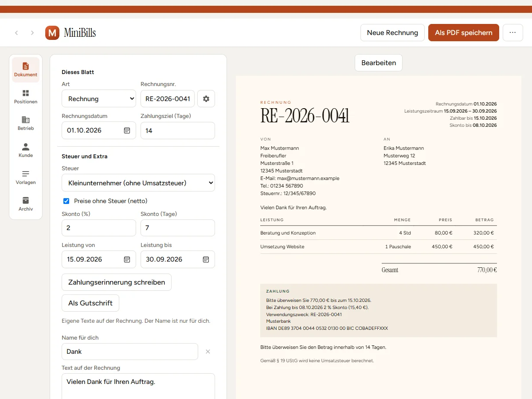Click the Musterweg 12 address line
This screenshot has width=532, height=399.
[399, 156]
